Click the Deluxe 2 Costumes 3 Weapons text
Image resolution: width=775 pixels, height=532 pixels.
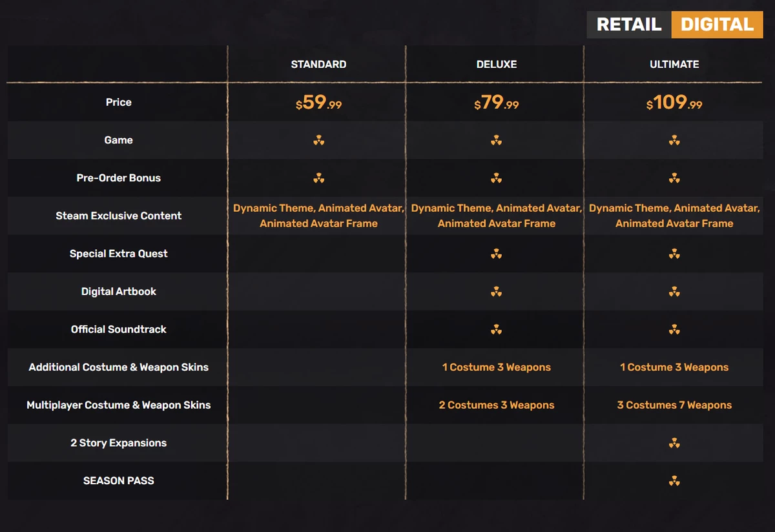tap(496, 405)
